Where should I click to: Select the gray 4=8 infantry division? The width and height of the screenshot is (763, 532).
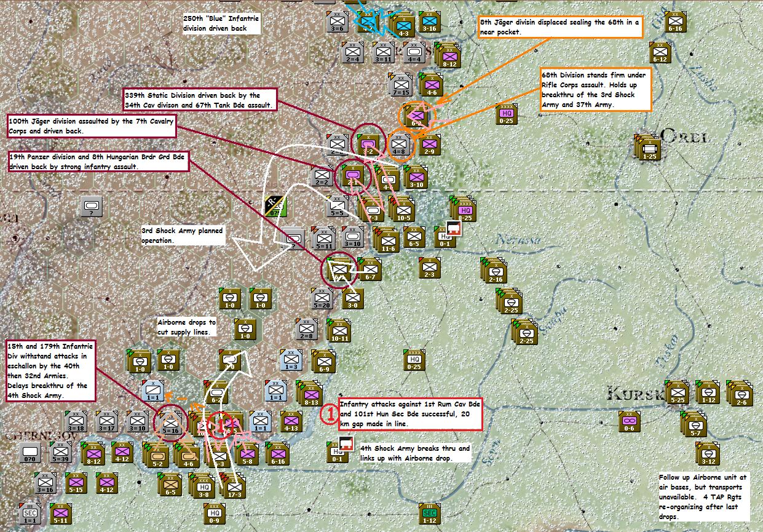[x=398, y=145]
